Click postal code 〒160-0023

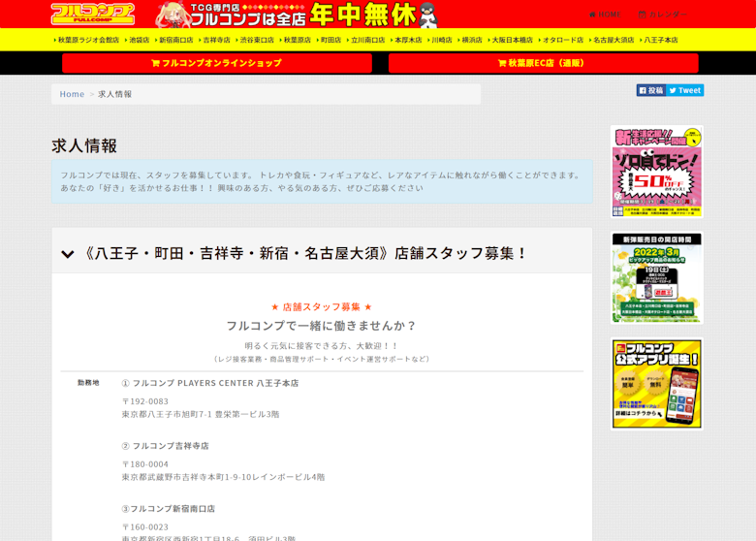(145, 527)
